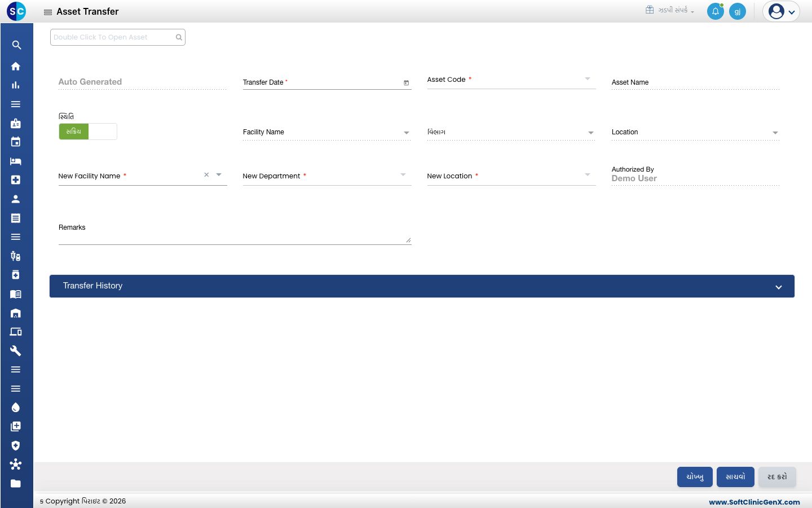Open the folder icon at sidebar bottom

click(x=16, y=483)
